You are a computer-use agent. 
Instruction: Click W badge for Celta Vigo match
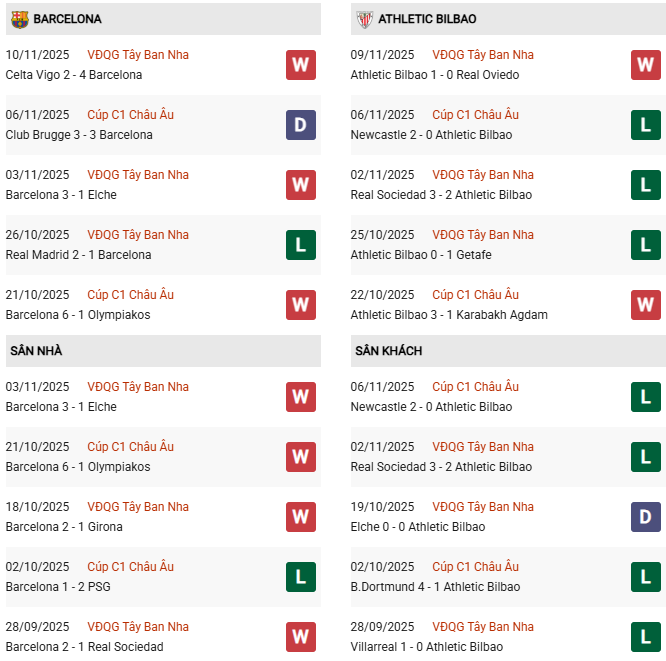(x=300, y=65)
